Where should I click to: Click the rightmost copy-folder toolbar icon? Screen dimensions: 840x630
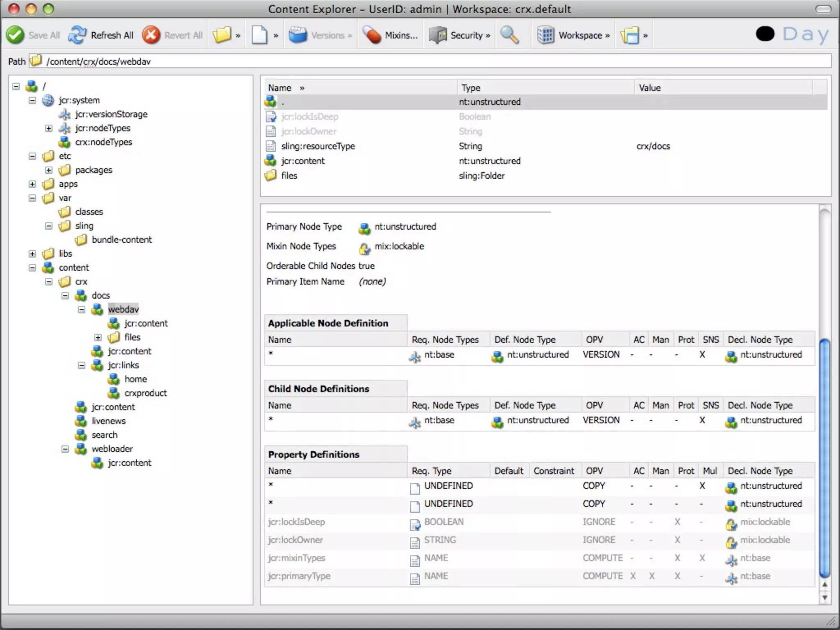coord(630,35)
